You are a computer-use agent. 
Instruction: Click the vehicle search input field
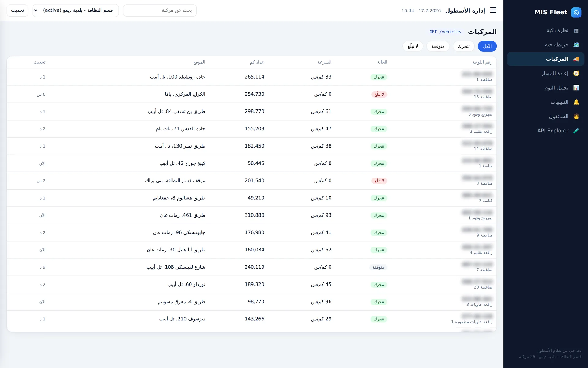[x=160, y=10]
